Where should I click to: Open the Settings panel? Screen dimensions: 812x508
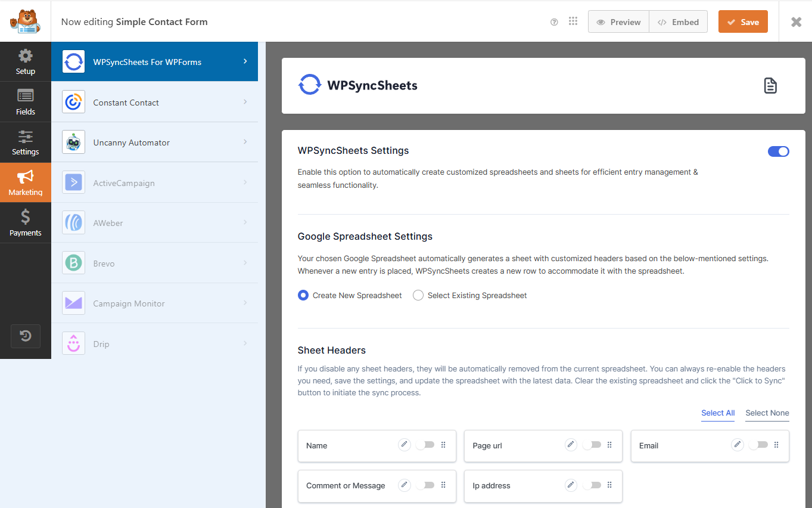point(26,143)
